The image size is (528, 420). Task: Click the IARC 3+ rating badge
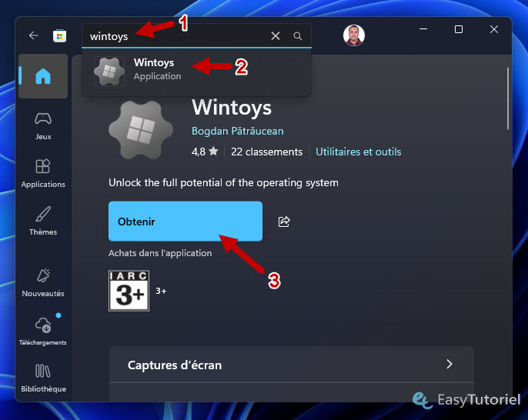129,291
